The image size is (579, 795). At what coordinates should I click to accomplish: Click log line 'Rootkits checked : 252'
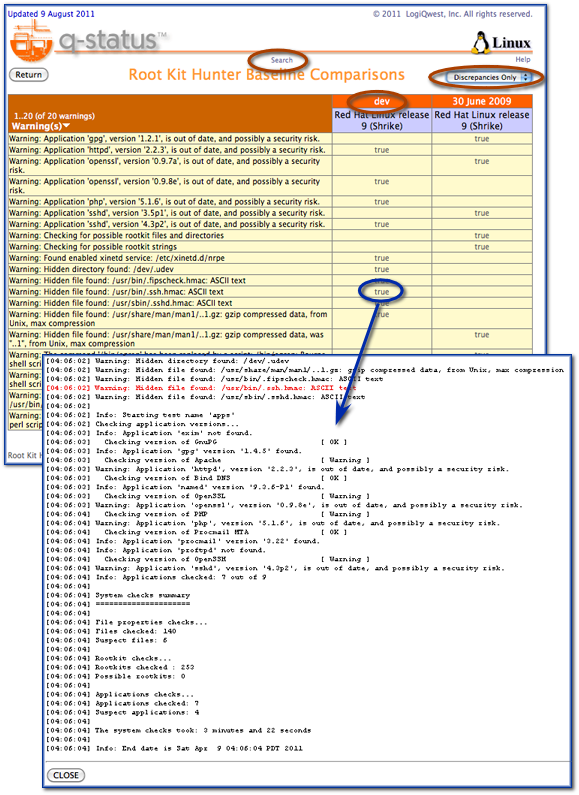[x=120, y=667]
